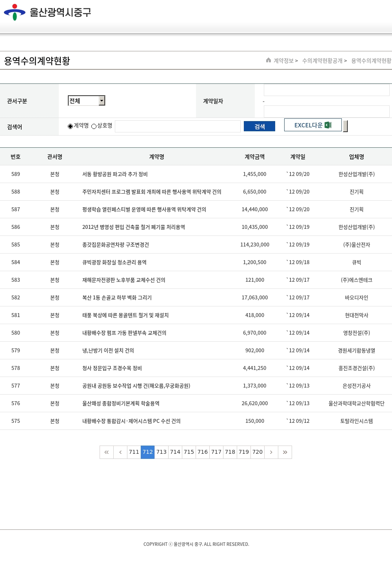Click the start date field for 계약일자

click(x=326, y=90)
